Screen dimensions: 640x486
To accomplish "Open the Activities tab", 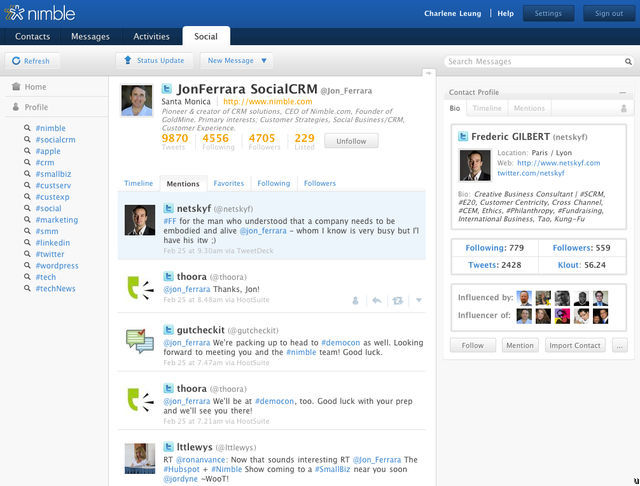I will click(151, 36).
